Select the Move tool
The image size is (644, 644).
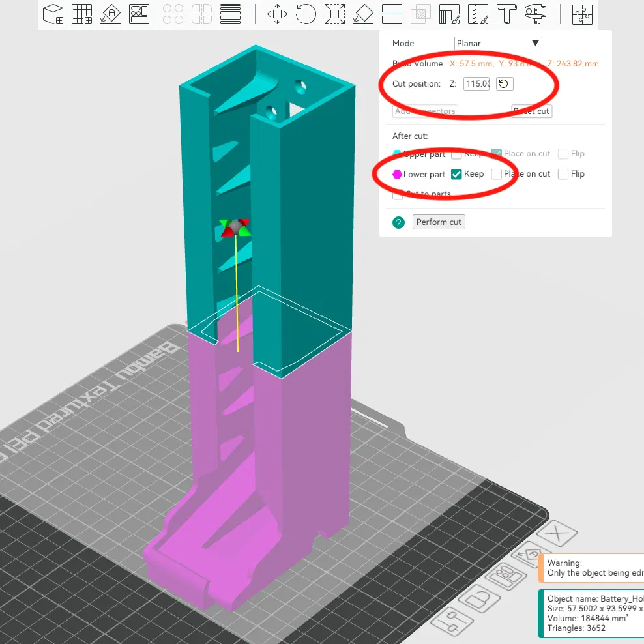[x=277, y=14]
